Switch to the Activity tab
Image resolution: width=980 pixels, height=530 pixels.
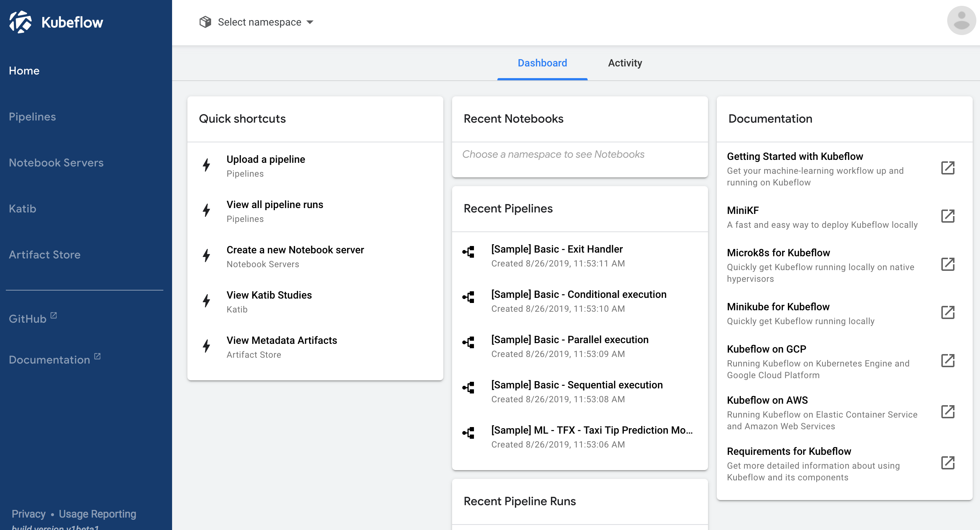coord(625,63)
